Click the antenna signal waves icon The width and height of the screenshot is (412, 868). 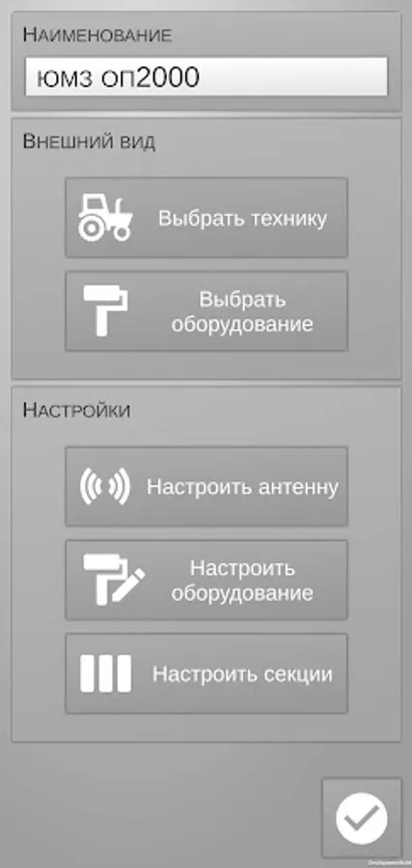point(105,487)
